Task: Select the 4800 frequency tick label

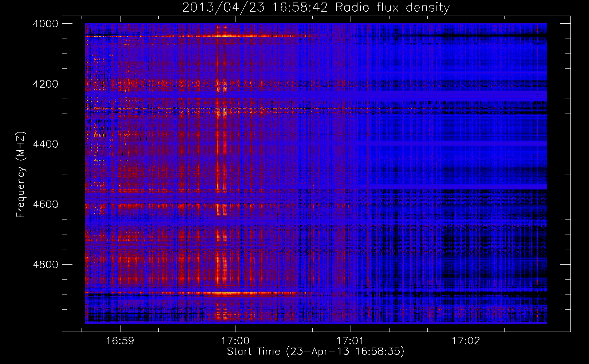Action: pos(45,265)
